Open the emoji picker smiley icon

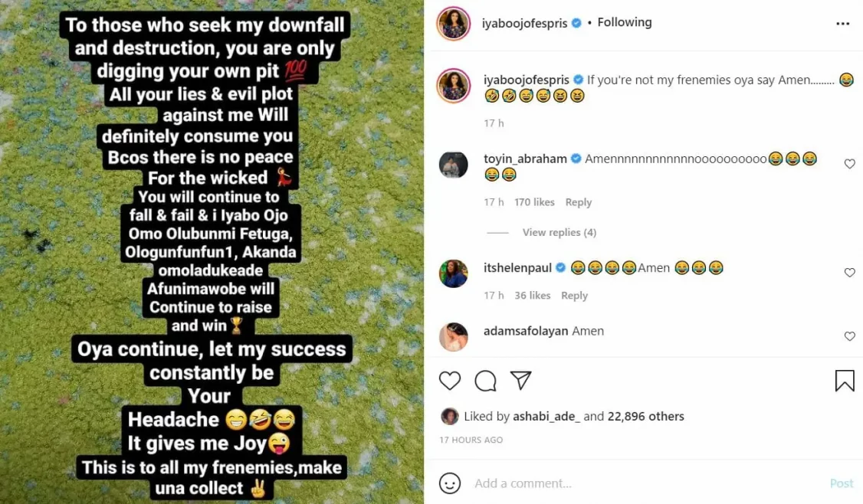point(450,483)
